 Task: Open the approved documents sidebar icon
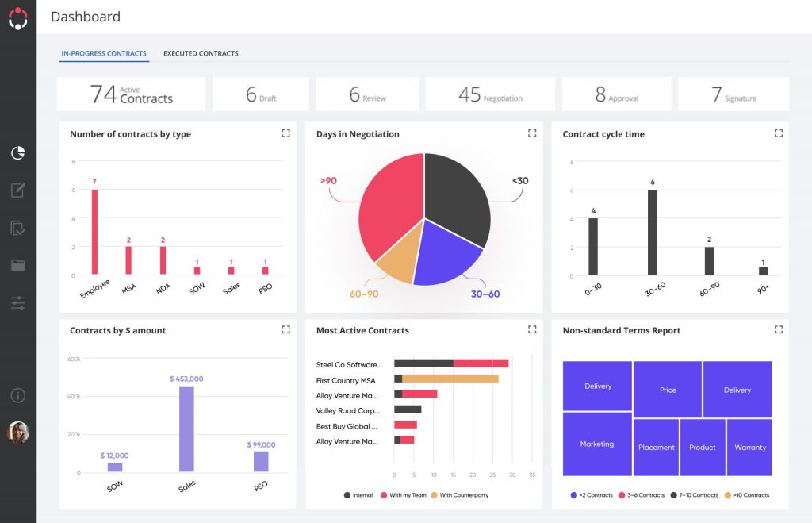pos(18,228)
